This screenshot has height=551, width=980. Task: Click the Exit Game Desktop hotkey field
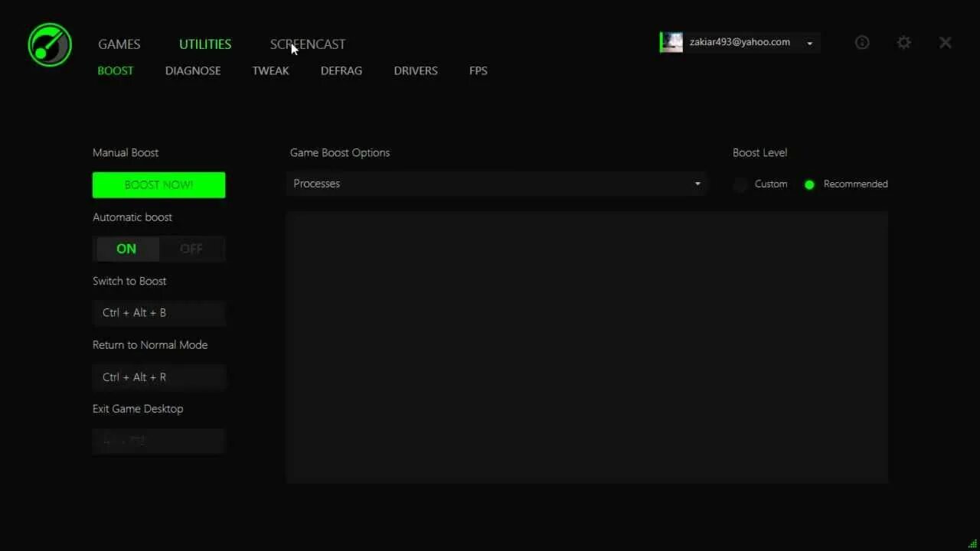click(159, 441)
